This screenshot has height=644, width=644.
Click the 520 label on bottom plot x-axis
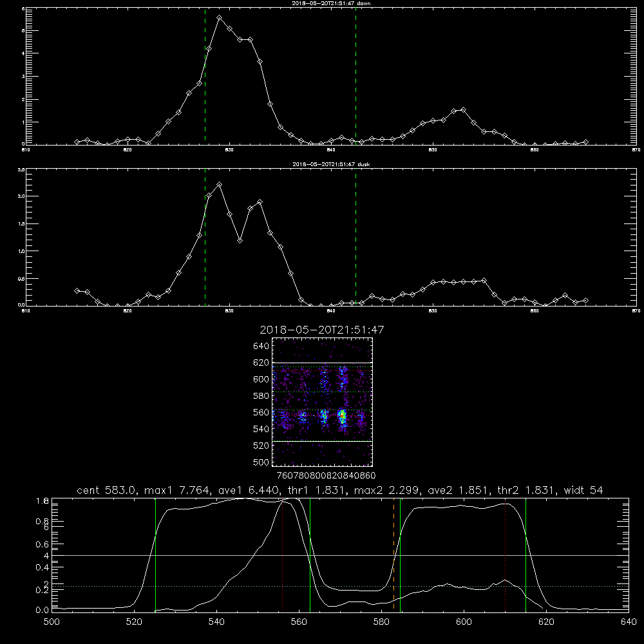click(x=134, y=622)
